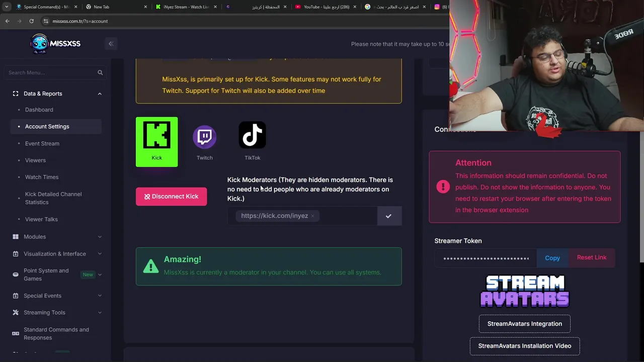Click the Stream Avatars logo
Image resolution: width=644 pixels, height=362 pixels.
coord(525,291)
